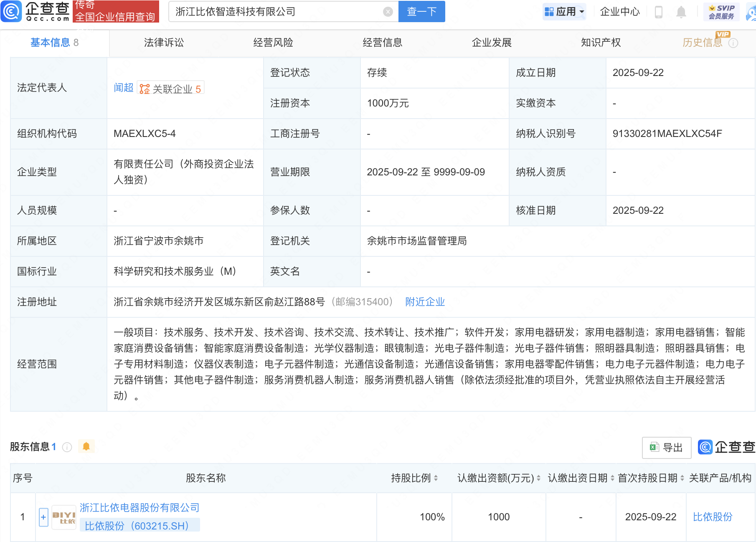Open the 经营风险 tab
The height and width of the screenshot is (542, 756).
pyautogui.click(x=273, y=43)
